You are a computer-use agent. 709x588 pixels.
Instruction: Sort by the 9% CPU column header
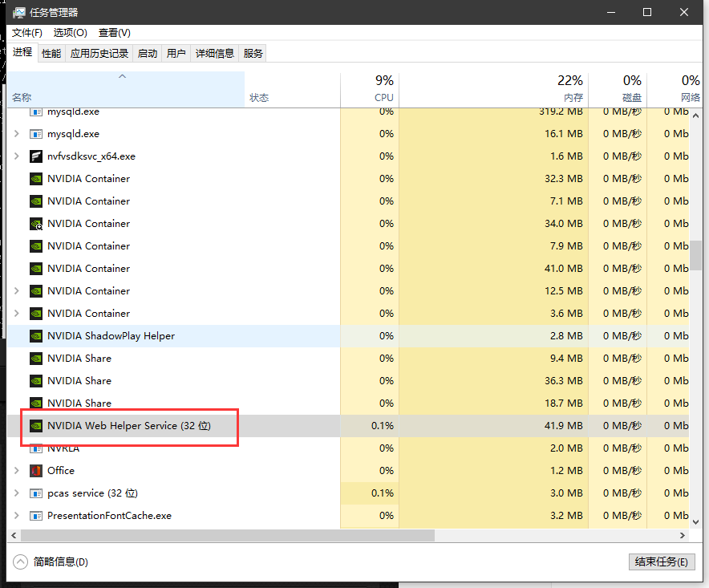point(370,89)
